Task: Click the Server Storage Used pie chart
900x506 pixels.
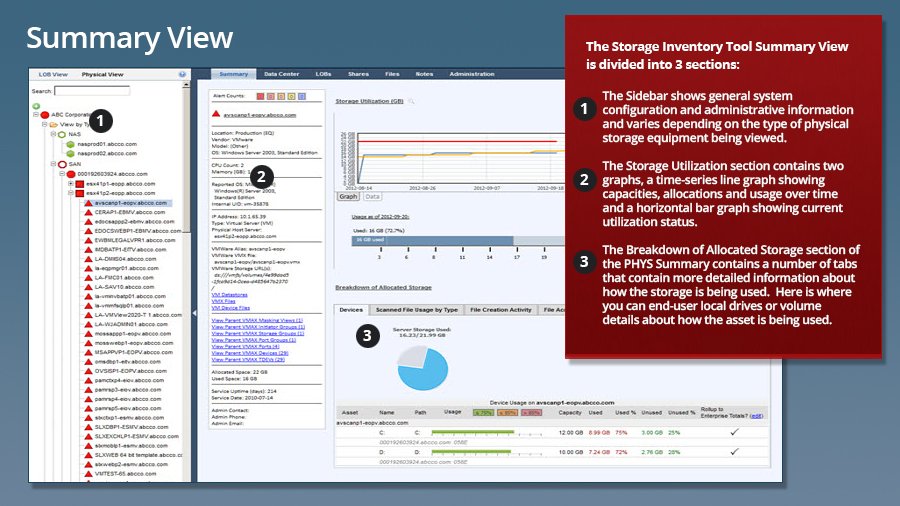Action: point(422,368)
